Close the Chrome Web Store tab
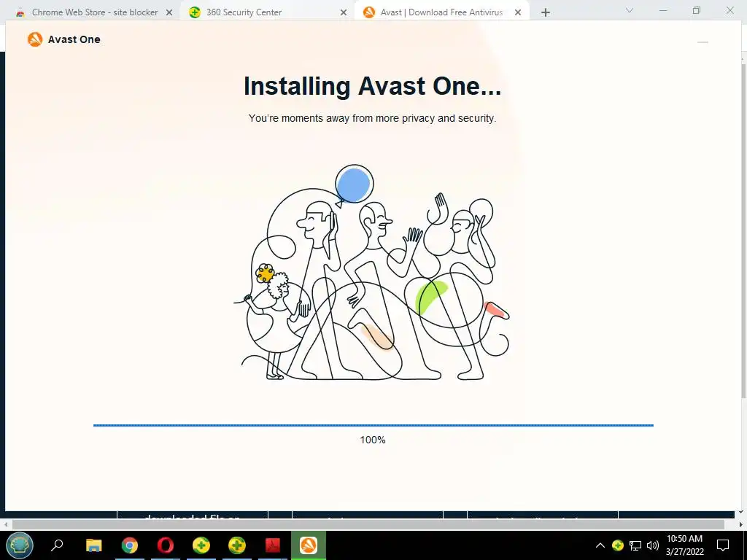Viewport: 747px width, 560px height. (169, 13)
